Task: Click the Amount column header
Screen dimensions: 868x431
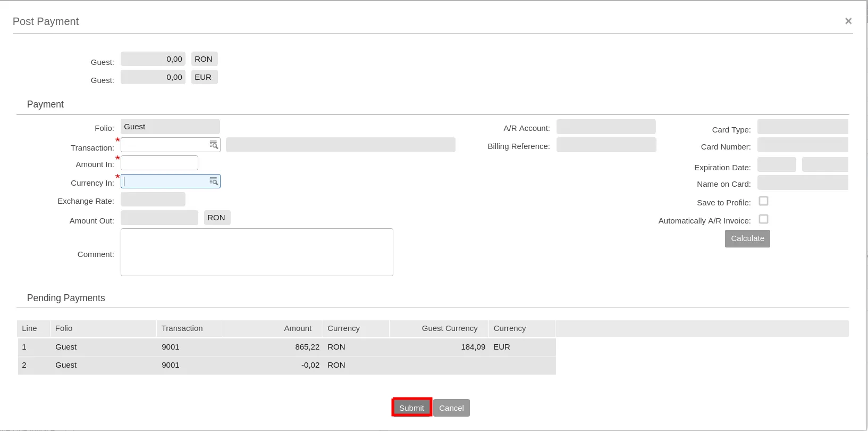Action: 273,328
